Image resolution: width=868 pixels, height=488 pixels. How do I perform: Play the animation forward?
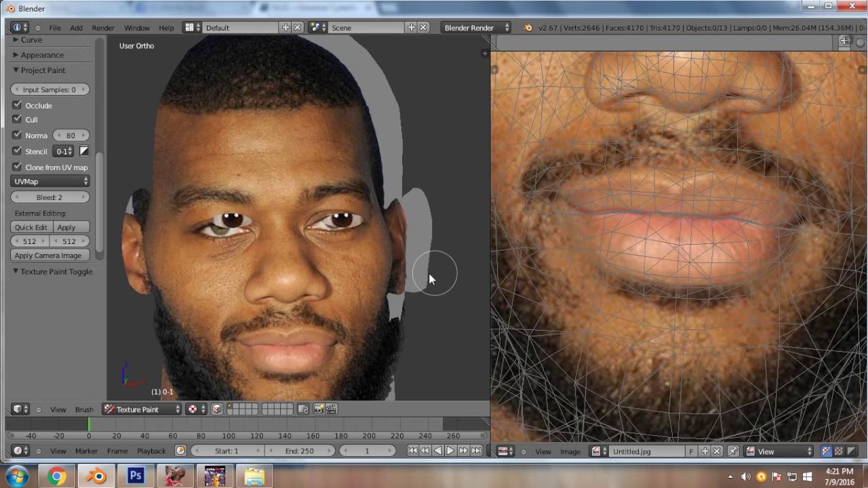click(x=450, y=451)
